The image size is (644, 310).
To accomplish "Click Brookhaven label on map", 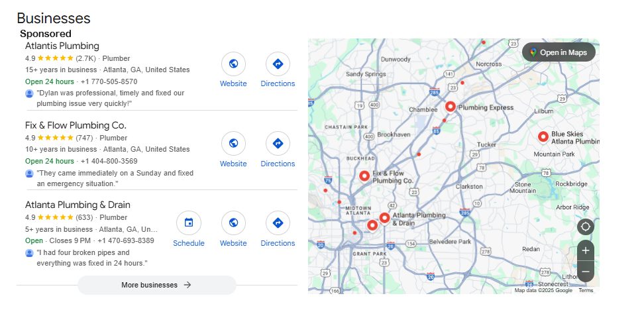I will (x=394, y=134).
